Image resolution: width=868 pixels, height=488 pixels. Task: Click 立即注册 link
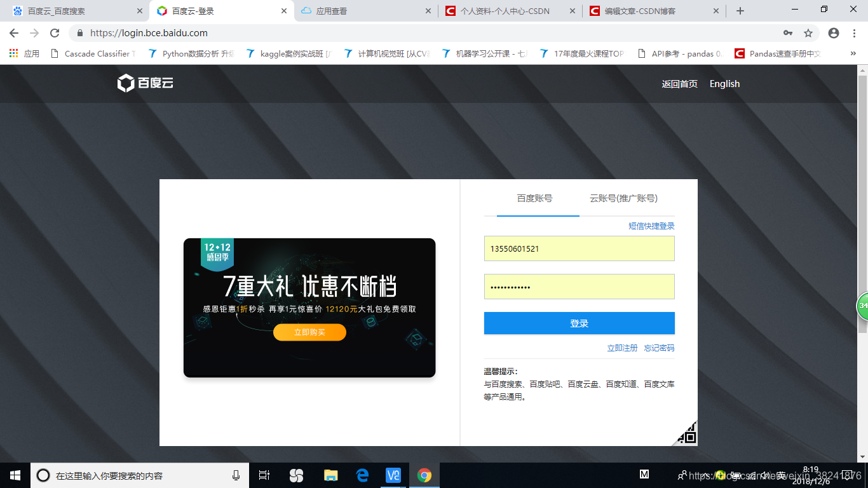[x=622, y=348]
